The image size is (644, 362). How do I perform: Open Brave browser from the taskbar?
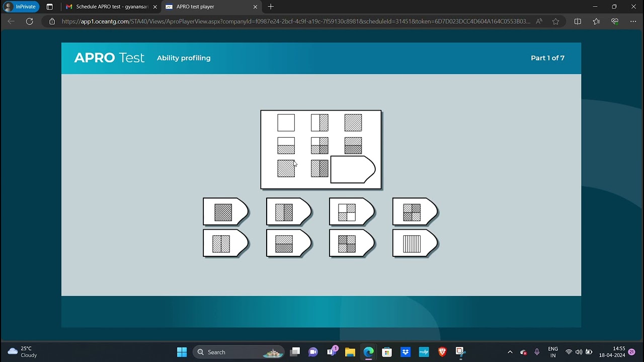(x=442, y=352)
